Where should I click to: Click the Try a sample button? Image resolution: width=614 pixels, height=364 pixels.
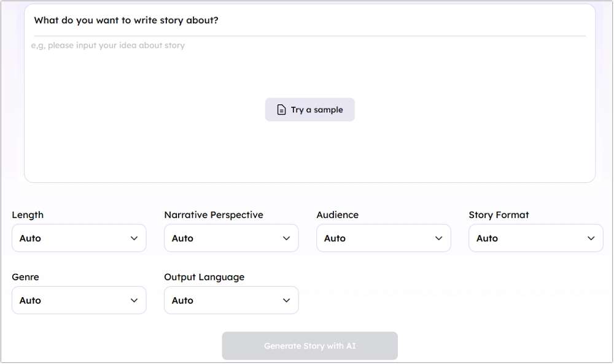tap(309, 109)
